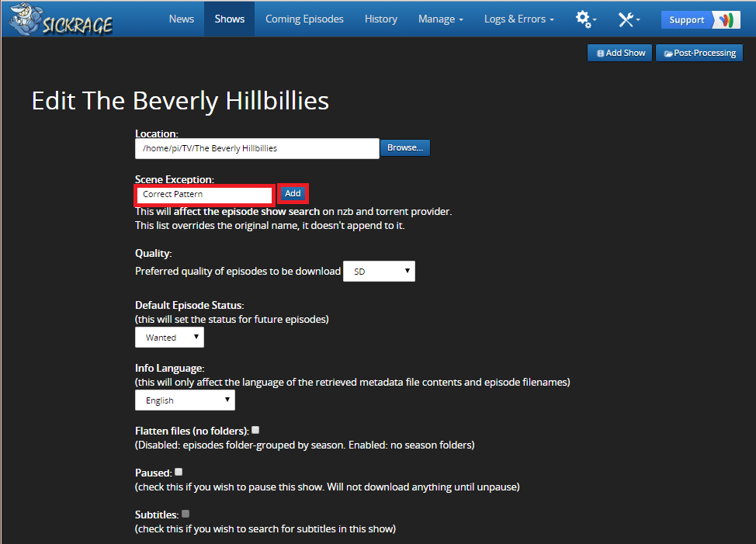The height and width of the screenshot is (544, 756).
Task: Open the Info Language dropdown
Action: (x=185, y=400)
